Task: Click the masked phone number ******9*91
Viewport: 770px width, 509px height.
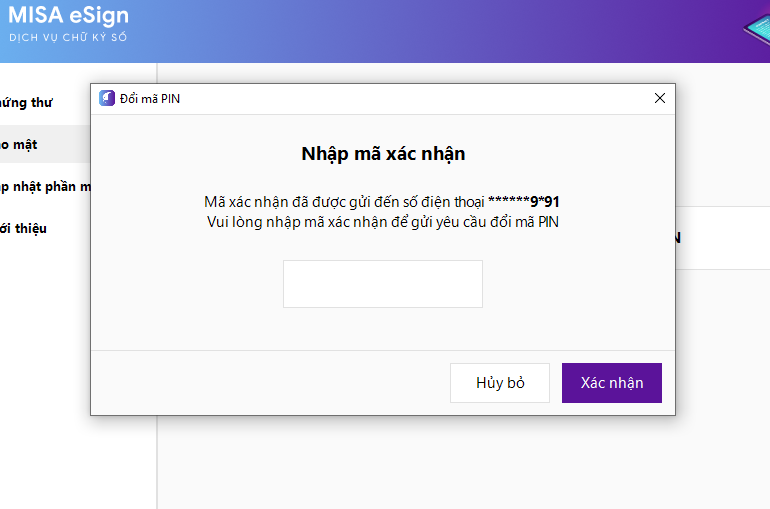Action: [x=523, y=202]
